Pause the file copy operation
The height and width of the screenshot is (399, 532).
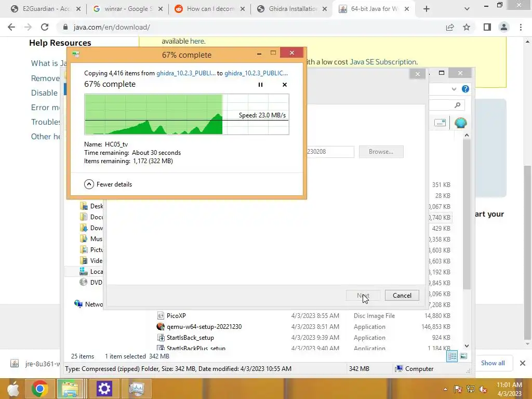(x=260, y=85)
